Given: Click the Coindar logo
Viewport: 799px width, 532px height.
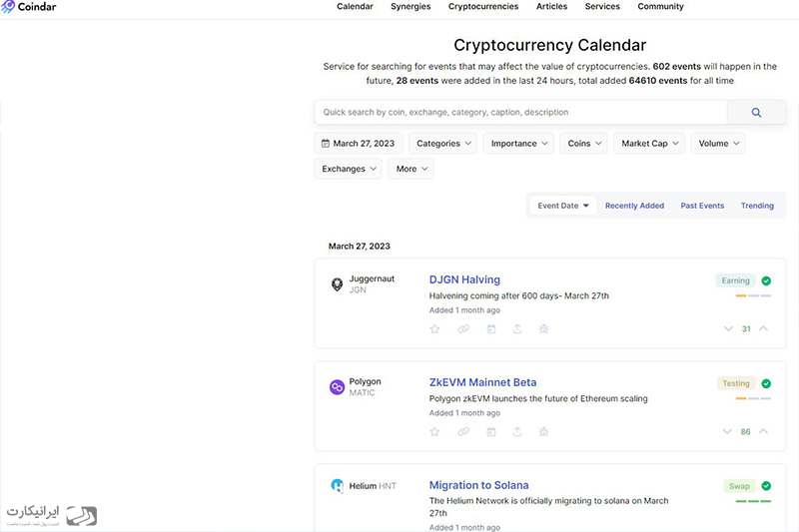Looking at the screenshot, I should [29, 7].
